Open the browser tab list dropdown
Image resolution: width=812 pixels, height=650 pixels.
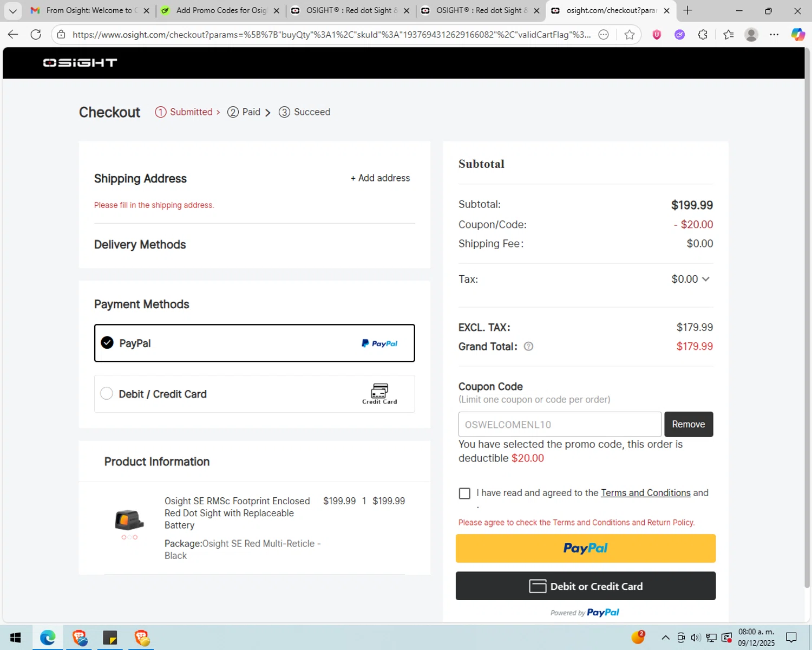12,10
